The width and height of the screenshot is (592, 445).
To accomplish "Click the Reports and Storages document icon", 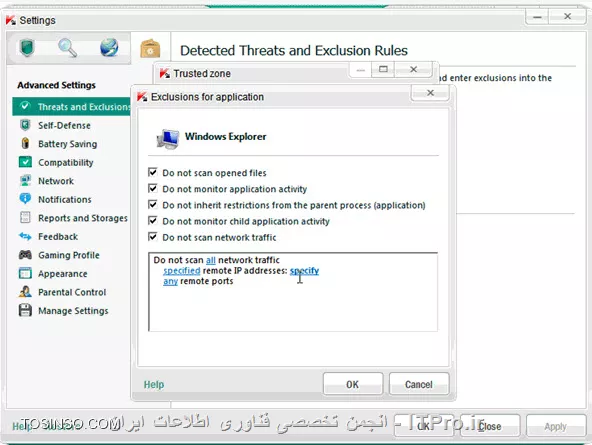I will tap(25, 217).
